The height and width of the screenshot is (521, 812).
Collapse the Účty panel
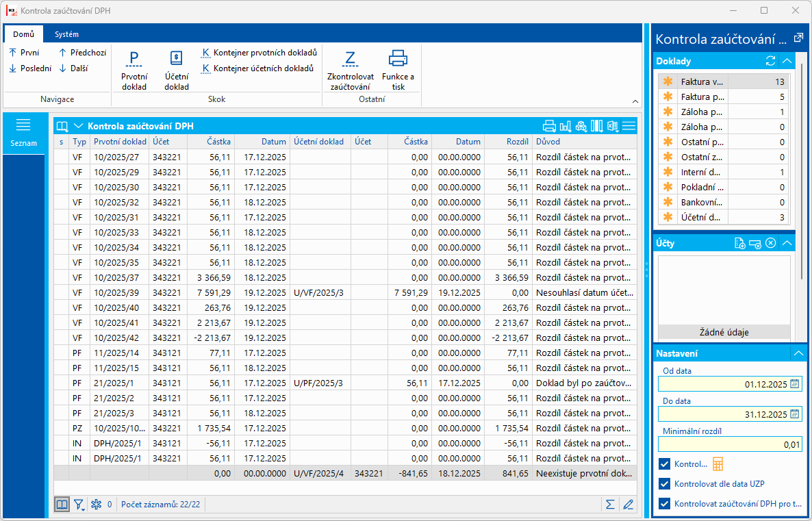[787, 243]
